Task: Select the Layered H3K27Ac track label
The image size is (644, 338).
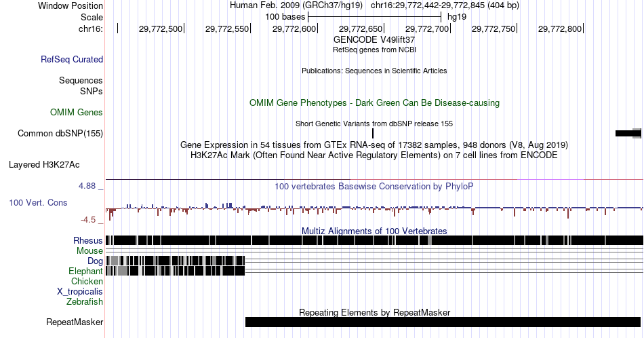Action: [x=44, y=164]
